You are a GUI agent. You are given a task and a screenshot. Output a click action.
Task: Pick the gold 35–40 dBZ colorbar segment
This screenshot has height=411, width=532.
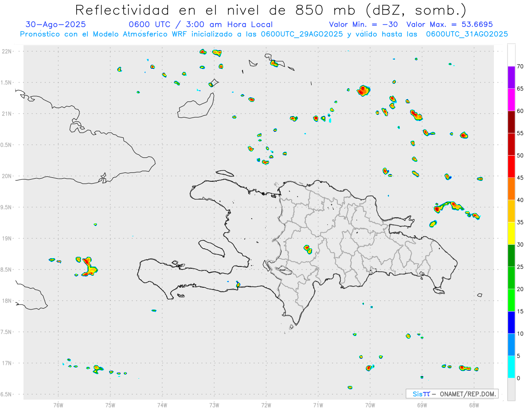pos(511,211)
